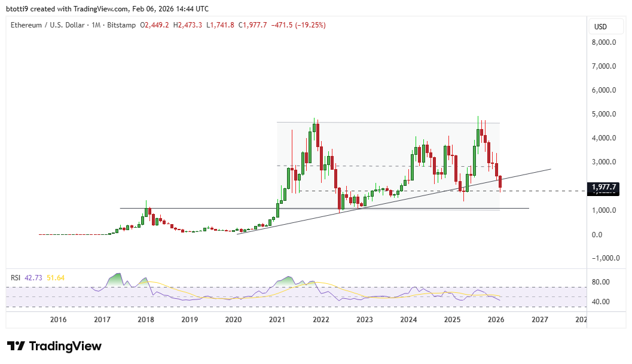
Task: Click the open value O2,449.2 in legend
Action: click(155, 26)
